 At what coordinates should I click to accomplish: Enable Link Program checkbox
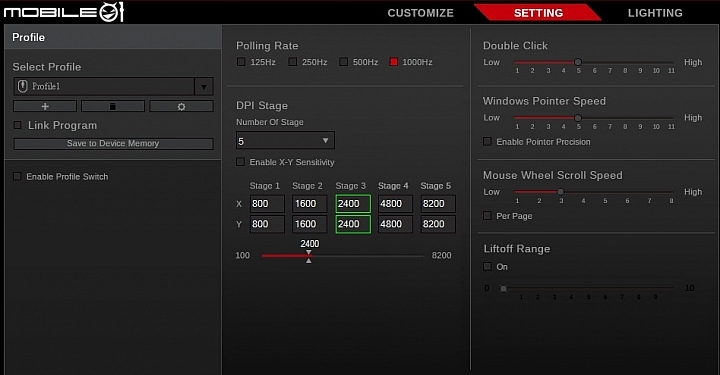[x=17, y=125]
